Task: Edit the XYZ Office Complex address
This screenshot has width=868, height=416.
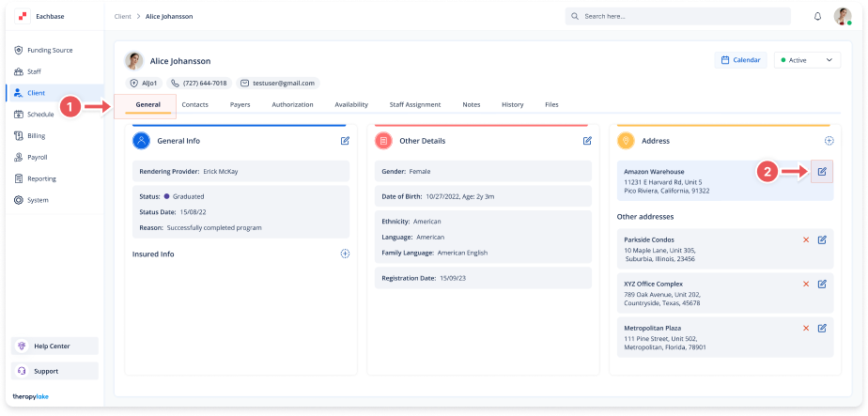Action: [822, 284]
